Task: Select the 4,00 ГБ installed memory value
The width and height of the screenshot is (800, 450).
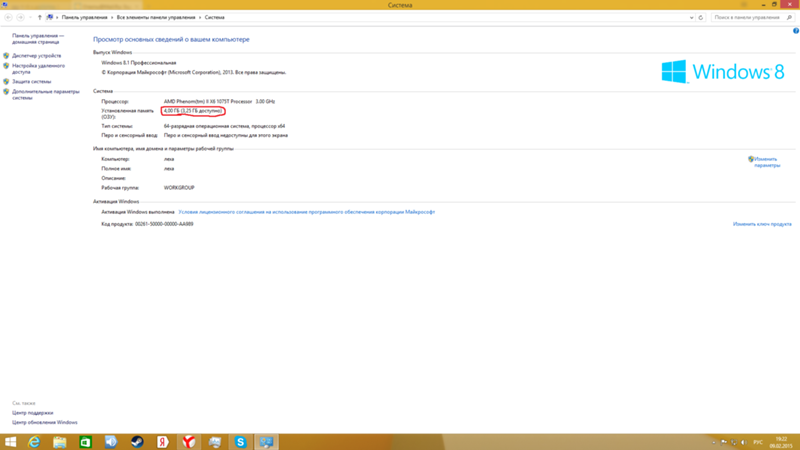Action: coord(193,111)
